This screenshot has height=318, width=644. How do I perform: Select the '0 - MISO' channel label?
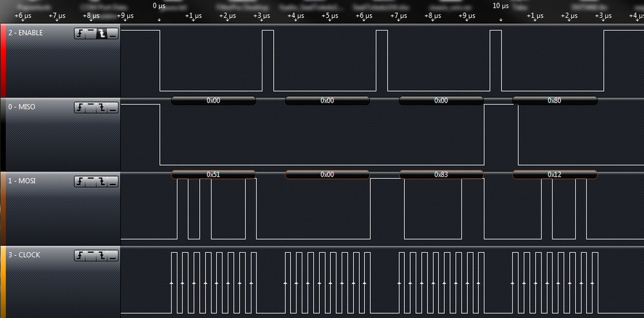coord(22,107)
